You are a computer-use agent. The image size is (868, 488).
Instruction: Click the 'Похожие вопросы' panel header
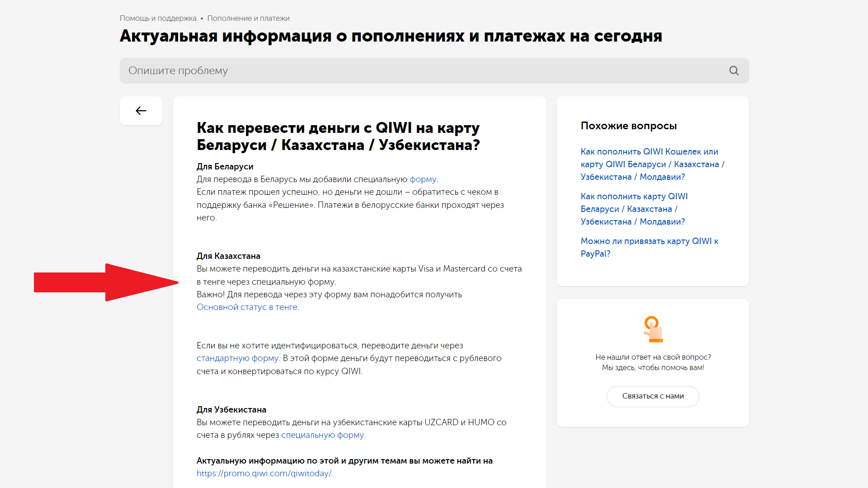pos(629,126)
